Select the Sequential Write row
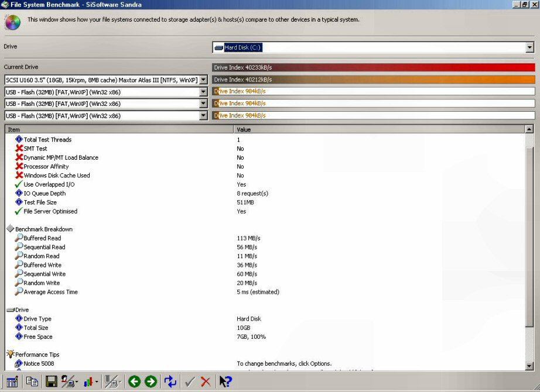The width and height of the screenshot is (540, 392). (x=265, y=274)
